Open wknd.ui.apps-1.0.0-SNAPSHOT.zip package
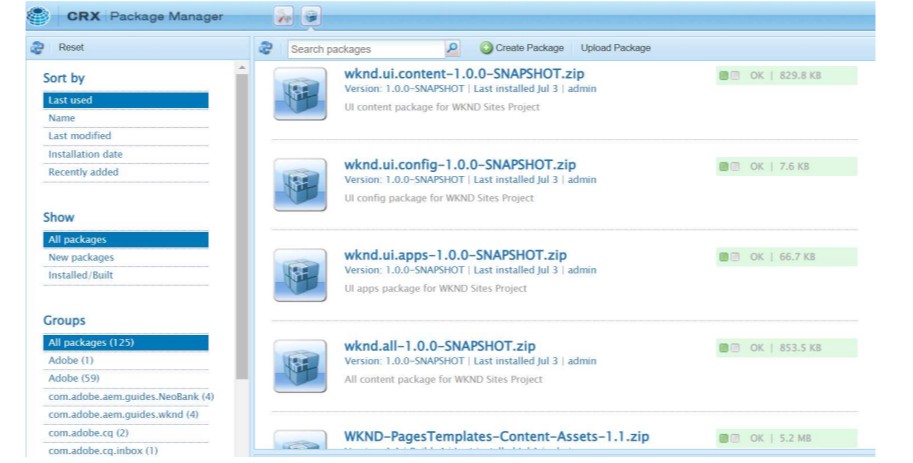The width and height of the screenshot is (913, 463). tap(455, 255)
